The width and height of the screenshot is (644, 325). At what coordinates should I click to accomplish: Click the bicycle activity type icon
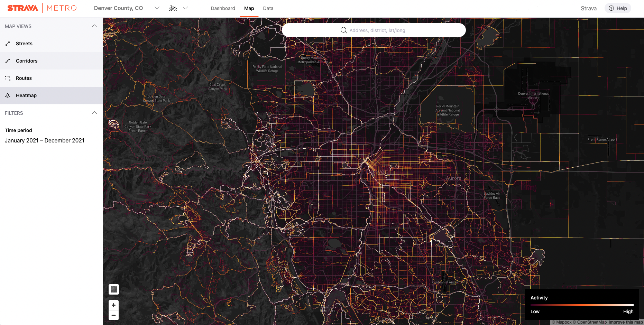click(173, 8)
